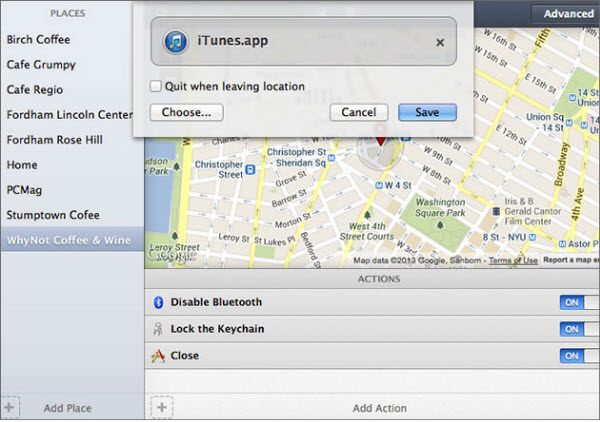Click the Christopher Street station icon on map
Viewport: 600px width, 422px height.
250,169
